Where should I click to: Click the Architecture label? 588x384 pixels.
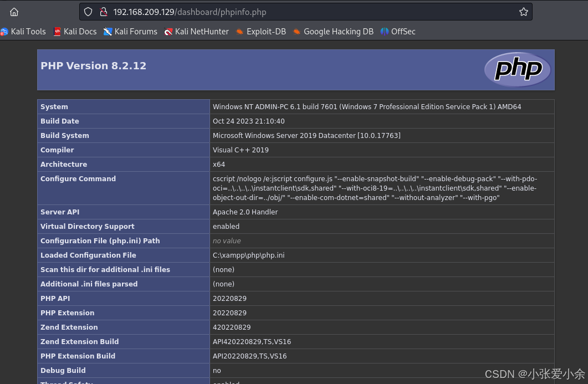click(x=64, y=164)
